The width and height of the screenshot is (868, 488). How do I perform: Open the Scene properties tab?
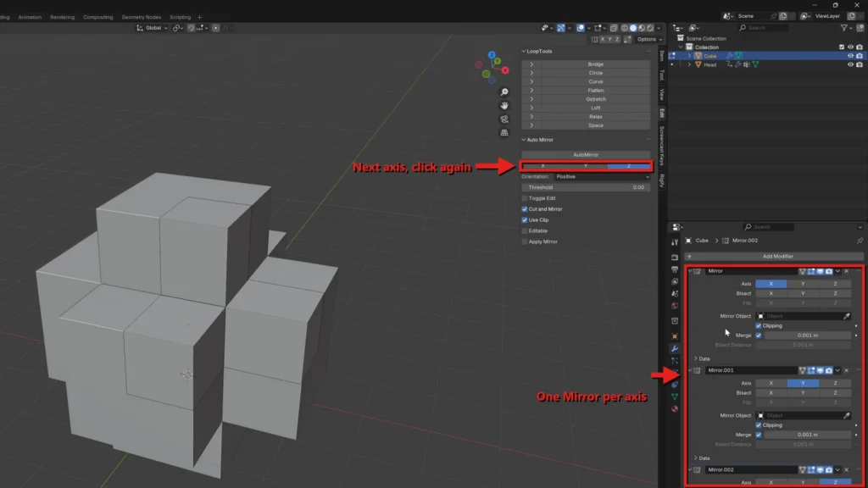click(x=675, y=294)
